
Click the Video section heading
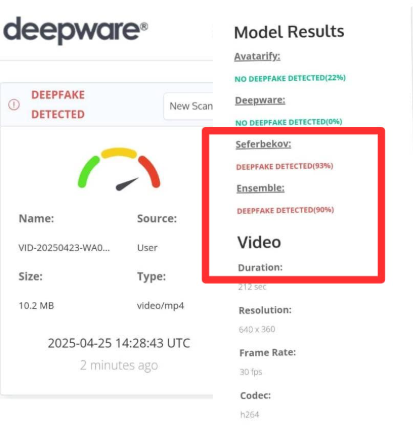point(259,242)
